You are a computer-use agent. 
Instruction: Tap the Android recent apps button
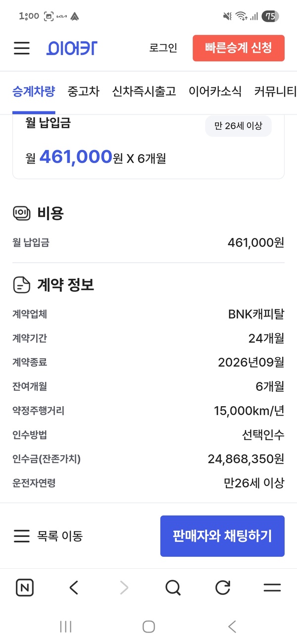[x=65, y=627]
